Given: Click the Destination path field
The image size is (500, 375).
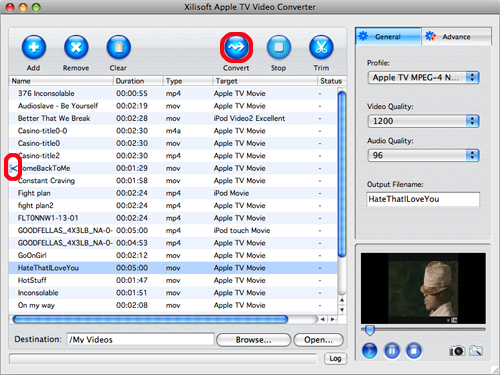Looking at the screenshot, I should click(140, 340).
